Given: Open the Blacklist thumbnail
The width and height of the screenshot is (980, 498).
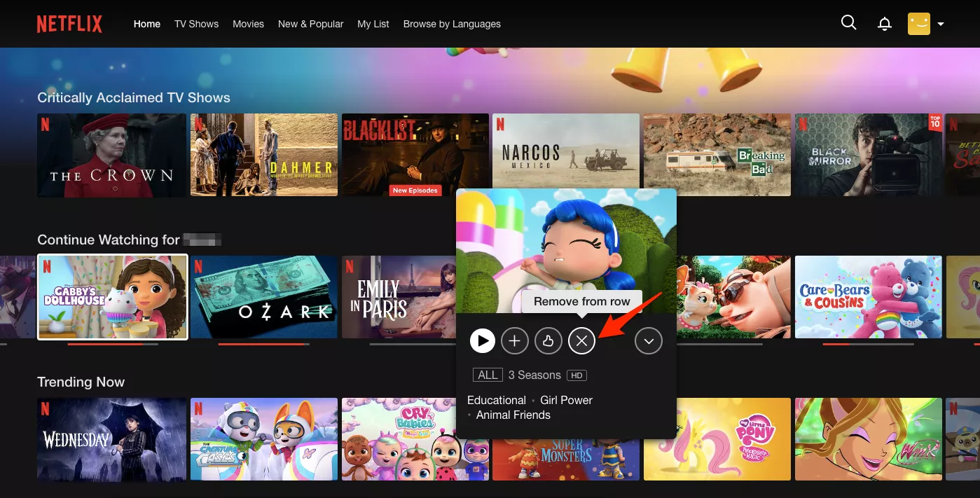Looking at the screenshot, I should (415, 155).
